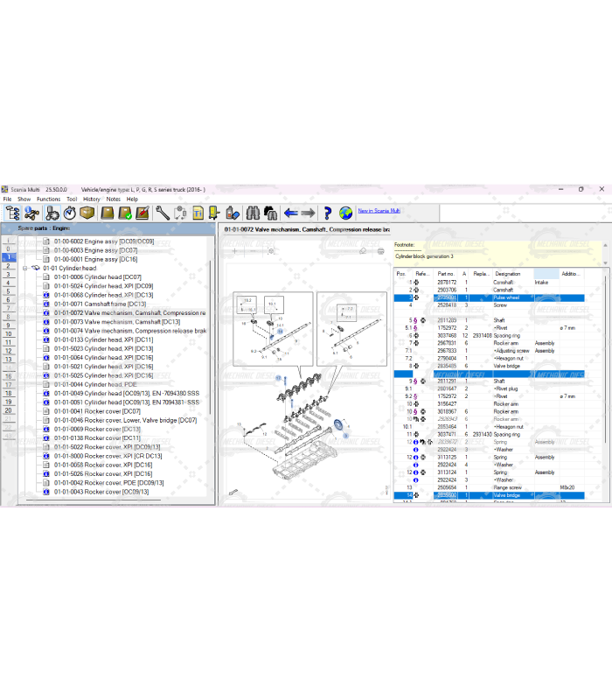
Task: Follow the New in Scania Multi link
Action: [379, 211]
